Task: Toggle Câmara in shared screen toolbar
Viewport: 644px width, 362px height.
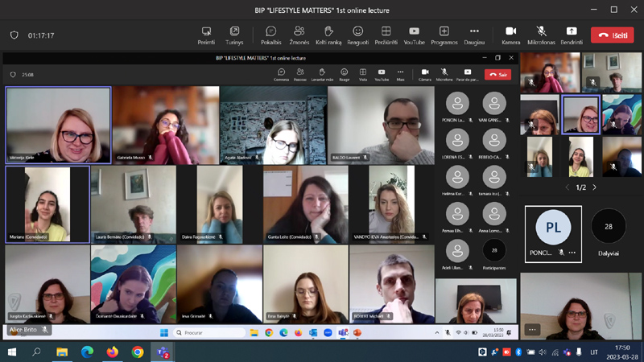Action: [425, 72]
